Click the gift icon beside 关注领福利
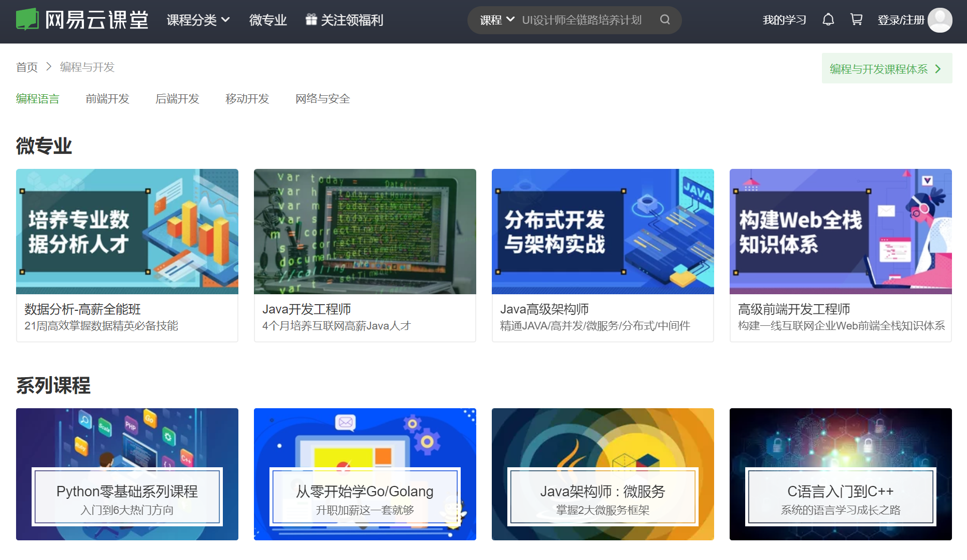Screen dimensions: 967x560 coord(311,20)
